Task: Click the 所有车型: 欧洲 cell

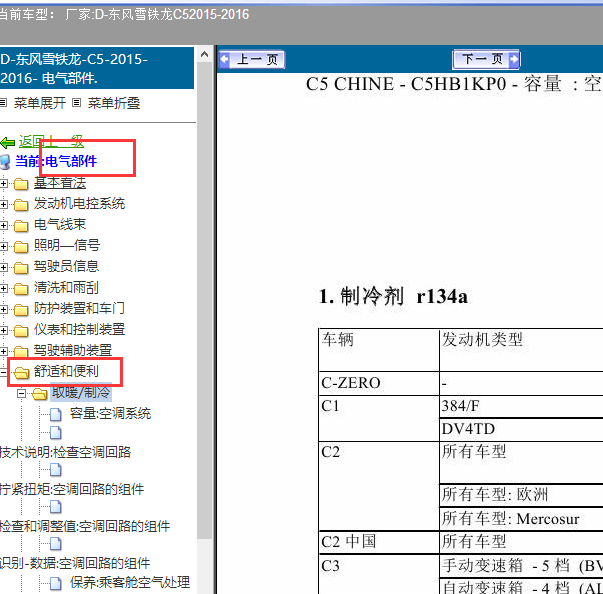Action: (x=521, y=495)
